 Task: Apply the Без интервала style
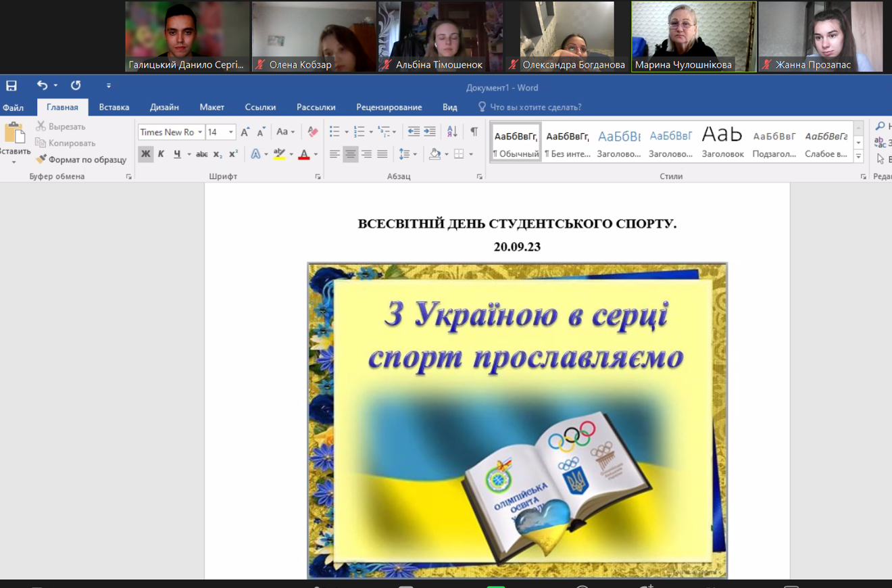pos(568,143)
